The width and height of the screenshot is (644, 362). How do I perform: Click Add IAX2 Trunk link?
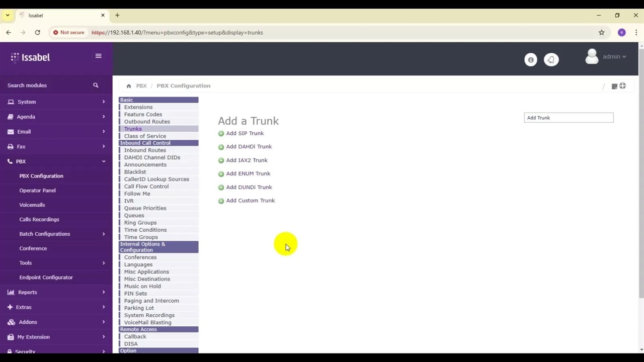(247, 160)
